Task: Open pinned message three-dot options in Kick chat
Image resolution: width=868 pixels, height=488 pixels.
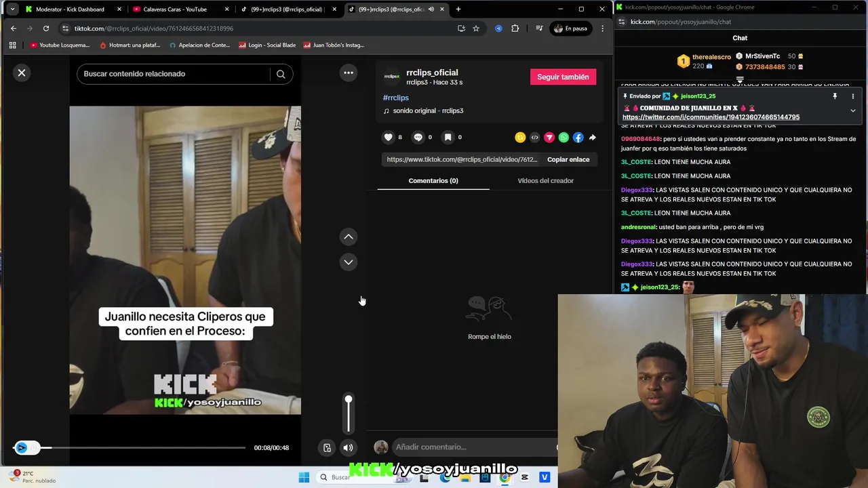Action: pos(853,96)
